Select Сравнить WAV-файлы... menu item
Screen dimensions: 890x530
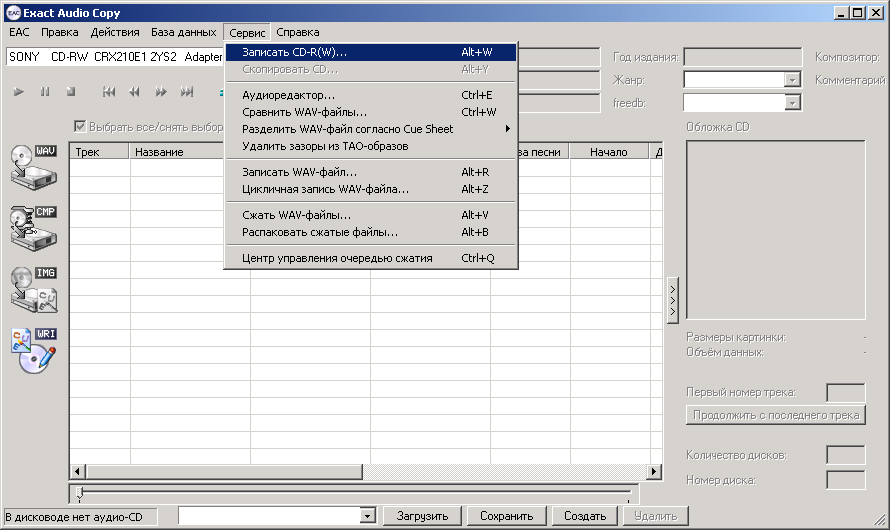coord(371,112)
